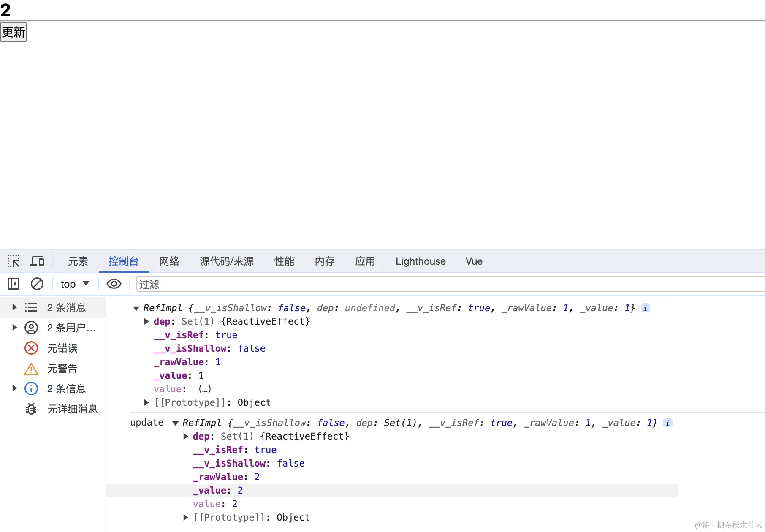Select the 无详细消息 bug icon
Screen dimensions: 765x532
(31, 409)
